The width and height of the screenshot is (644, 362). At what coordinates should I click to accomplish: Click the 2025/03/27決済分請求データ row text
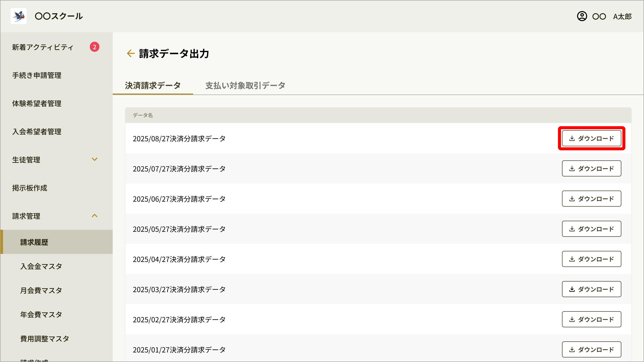[179, 289]
